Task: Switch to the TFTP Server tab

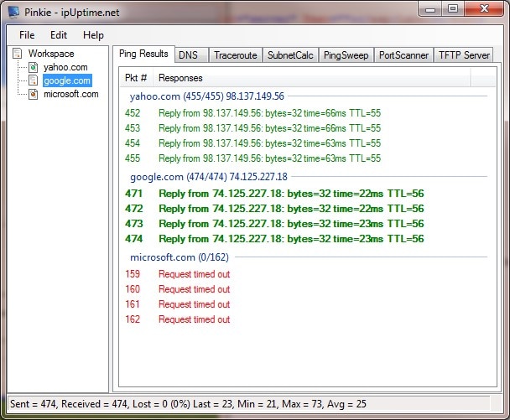Action: (464, 55)
